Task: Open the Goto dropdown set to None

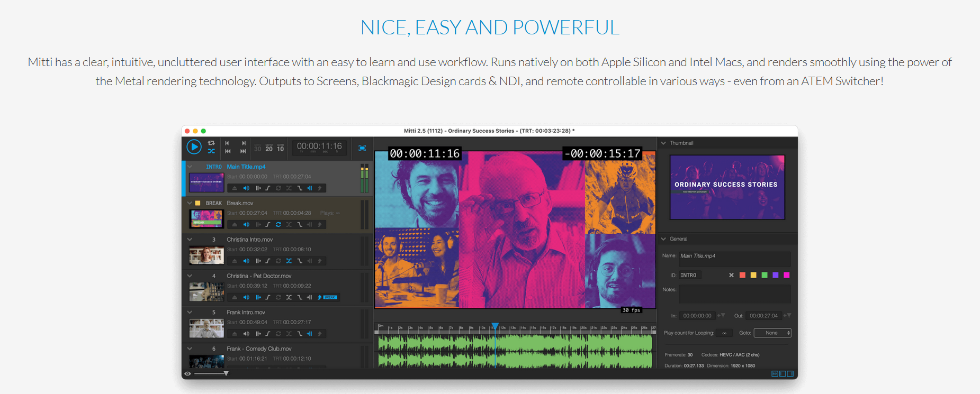Action: [772, 333]
